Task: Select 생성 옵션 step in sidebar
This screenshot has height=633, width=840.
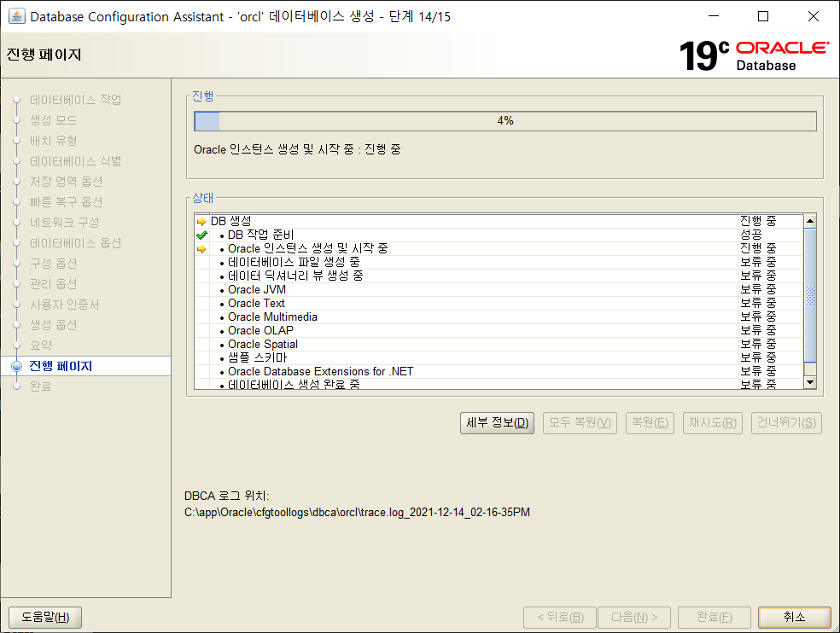Action: tap(54, 325)
